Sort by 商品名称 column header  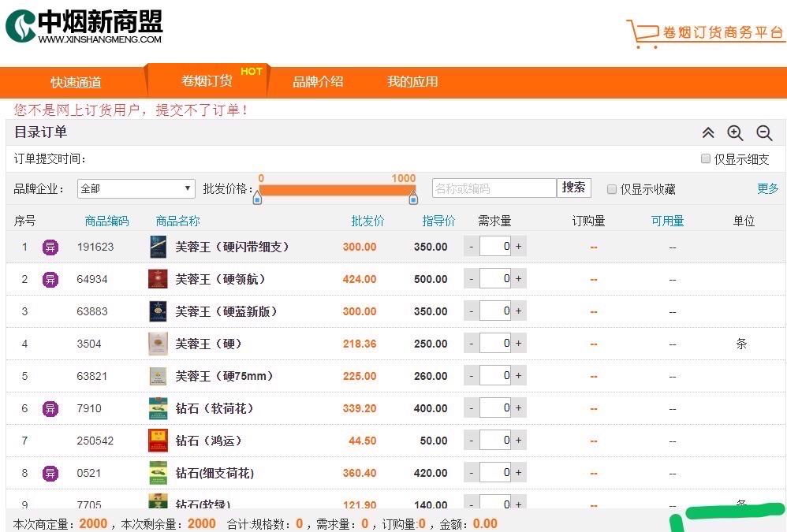177,221
